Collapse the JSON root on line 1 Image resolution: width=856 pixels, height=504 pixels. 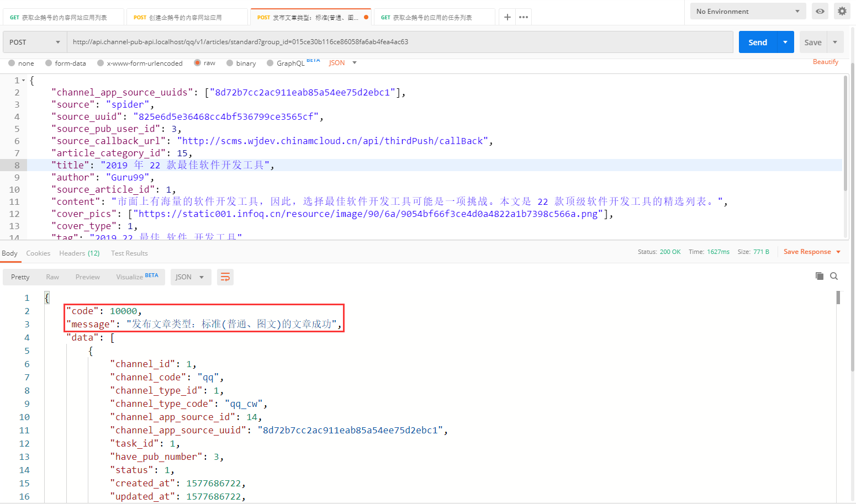coord(24,81)
